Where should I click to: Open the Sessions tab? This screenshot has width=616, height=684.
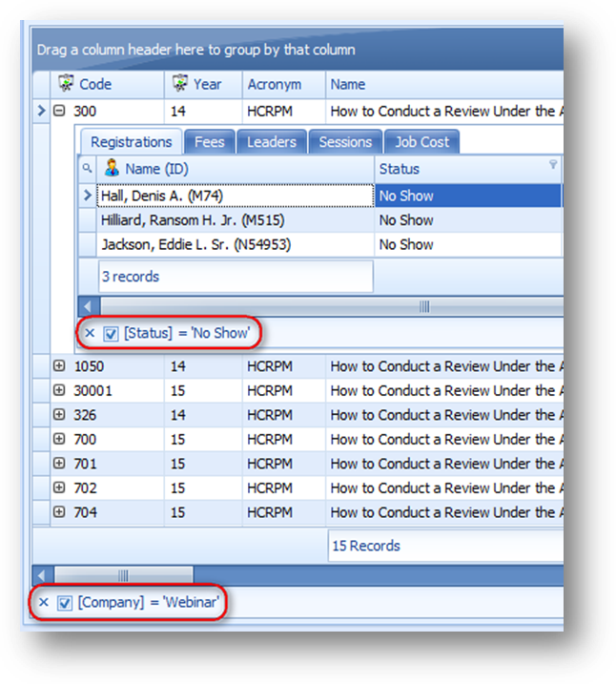tap(345, 142)
